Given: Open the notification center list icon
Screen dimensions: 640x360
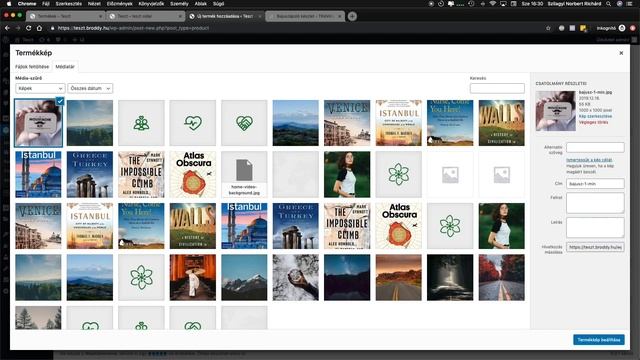Looking at the screenshot, I should [x=630, y=4].
